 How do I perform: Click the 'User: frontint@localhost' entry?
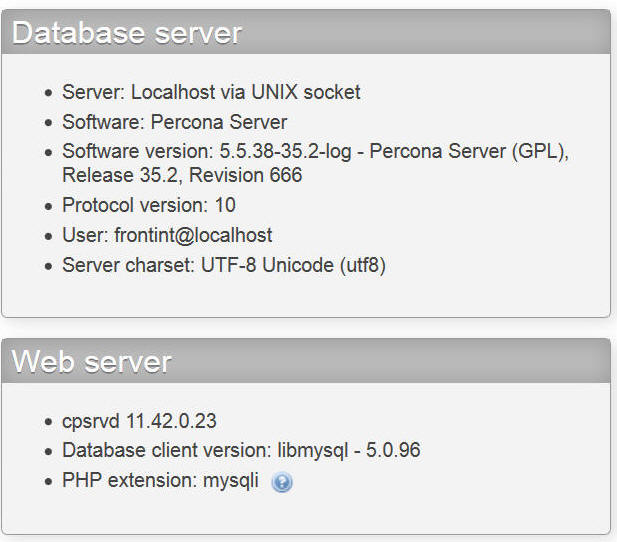[x=167, y=235]
